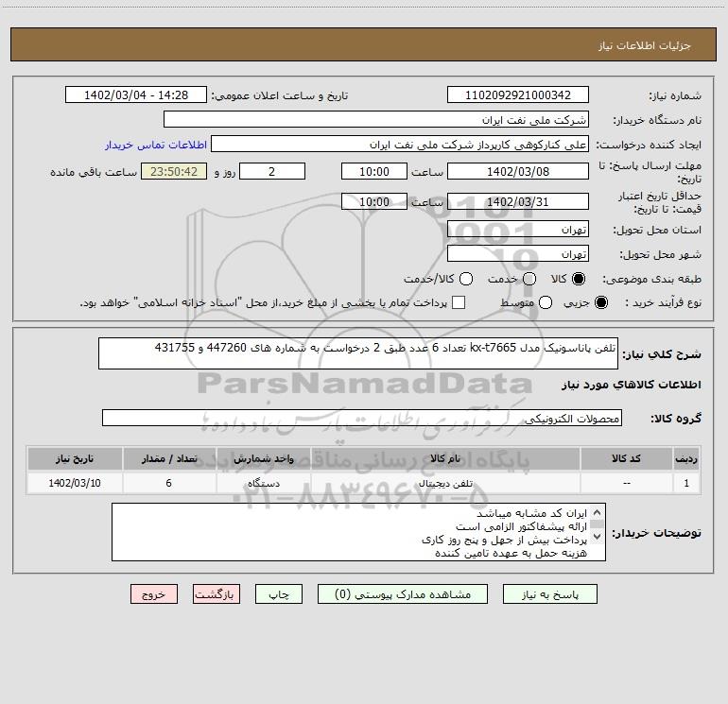Click the requester field علی کنارکوهی
This screenshot has height=704, width=728.
(x=400, y=144)
